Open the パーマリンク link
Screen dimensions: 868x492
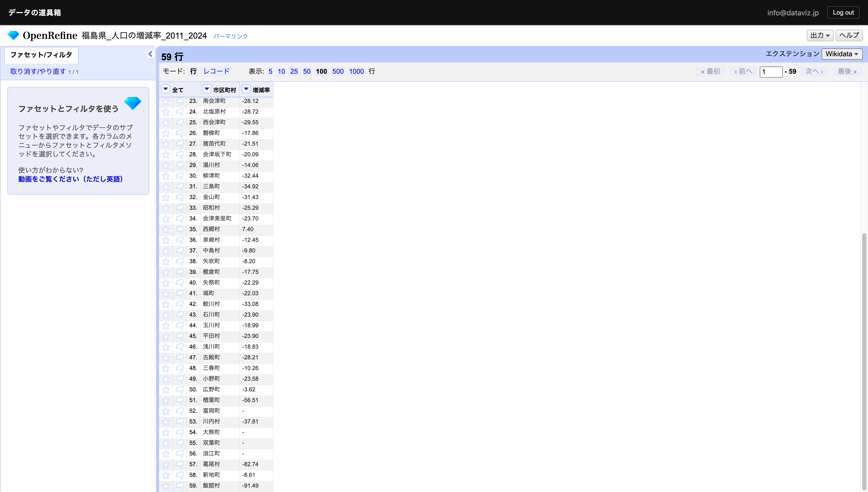(231, 36)
